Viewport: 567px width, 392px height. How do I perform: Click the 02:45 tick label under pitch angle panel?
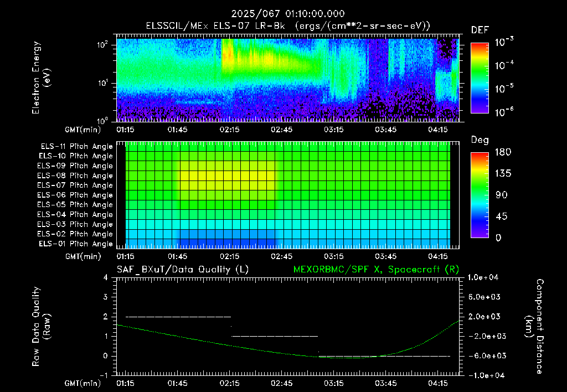(x=282, y=256)
